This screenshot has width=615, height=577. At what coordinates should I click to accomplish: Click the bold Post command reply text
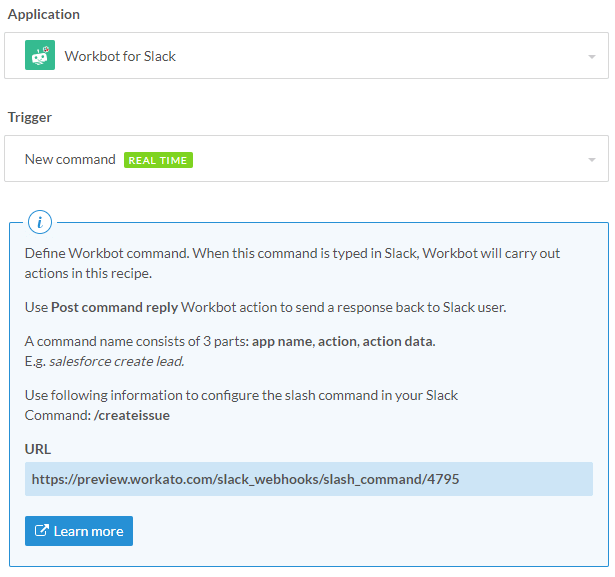[114, 307]
